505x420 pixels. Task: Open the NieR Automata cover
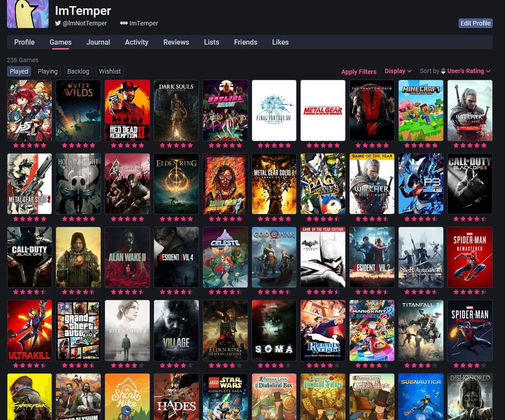point(421,257)
